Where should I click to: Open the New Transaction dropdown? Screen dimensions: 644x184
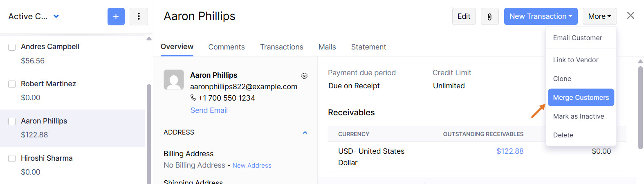click(x=541, y=16)
